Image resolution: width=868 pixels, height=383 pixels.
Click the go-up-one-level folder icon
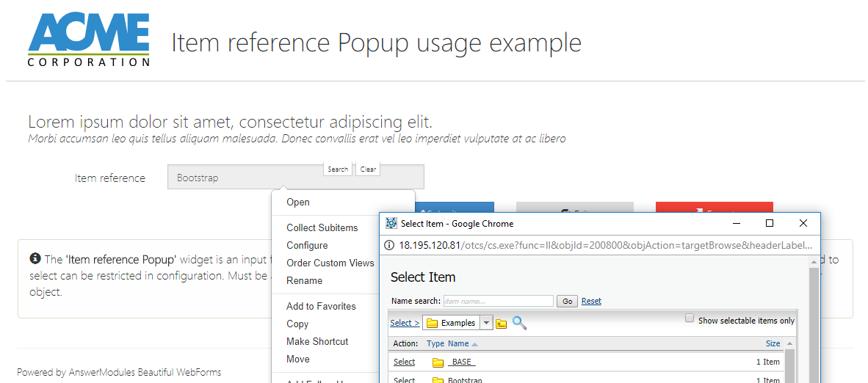pyautogui.click(x=502, y=324)
